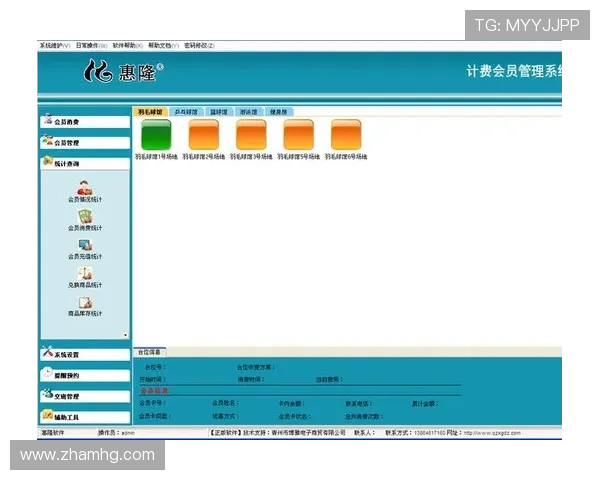Screen dimensions: 600x480
Task: Click the 优惠方式 label
Action: pyautogui.click(x=225, y=416)
